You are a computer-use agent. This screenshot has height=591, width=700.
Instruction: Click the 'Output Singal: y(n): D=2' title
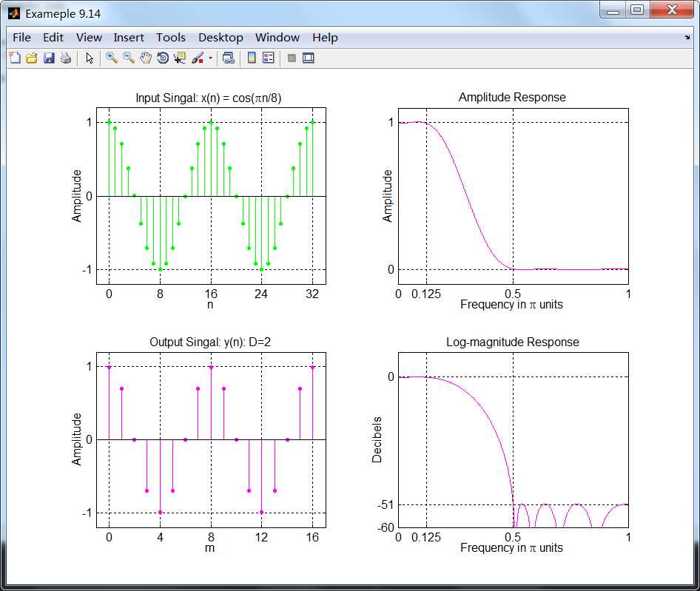210,342
